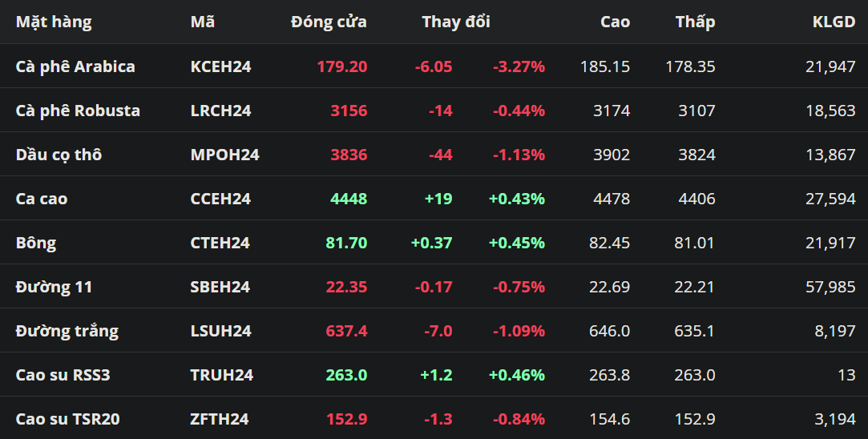Click the "Thay đổi" column header

coord(456,22)
